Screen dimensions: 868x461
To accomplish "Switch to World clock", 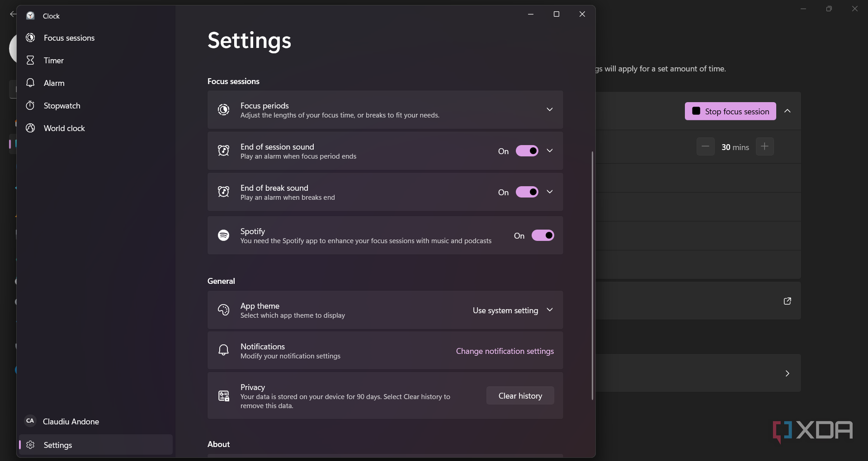I will coord(95,128).
